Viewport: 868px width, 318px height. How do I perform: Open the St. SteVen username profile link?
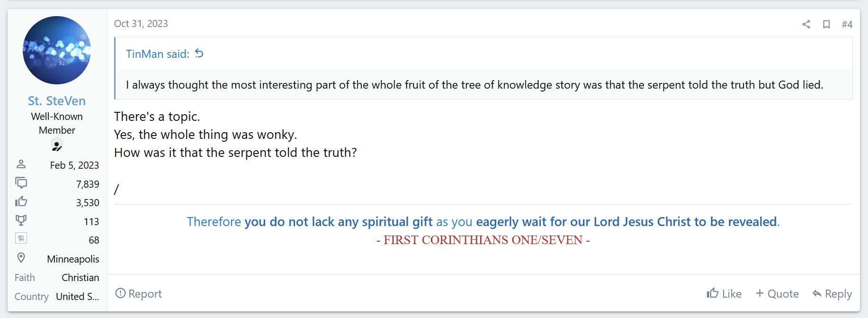click(57, 101)
